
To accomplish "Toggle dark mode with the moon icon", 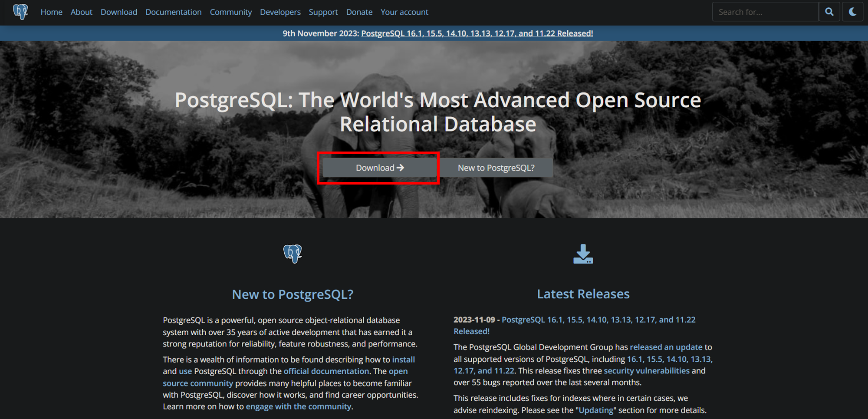I will click(x=853, y=12).
